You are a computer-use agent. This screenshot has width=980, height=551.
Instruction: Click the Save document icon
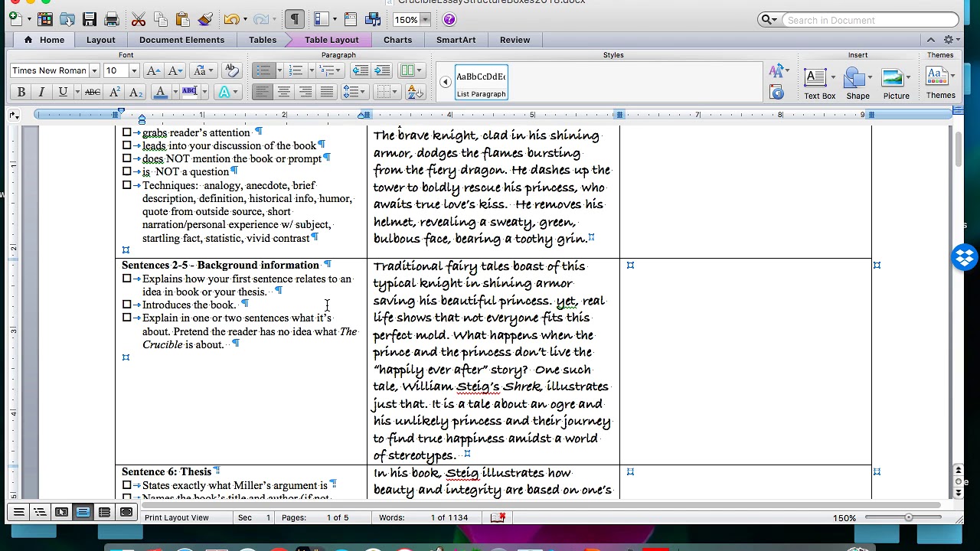tap(90, 19)
